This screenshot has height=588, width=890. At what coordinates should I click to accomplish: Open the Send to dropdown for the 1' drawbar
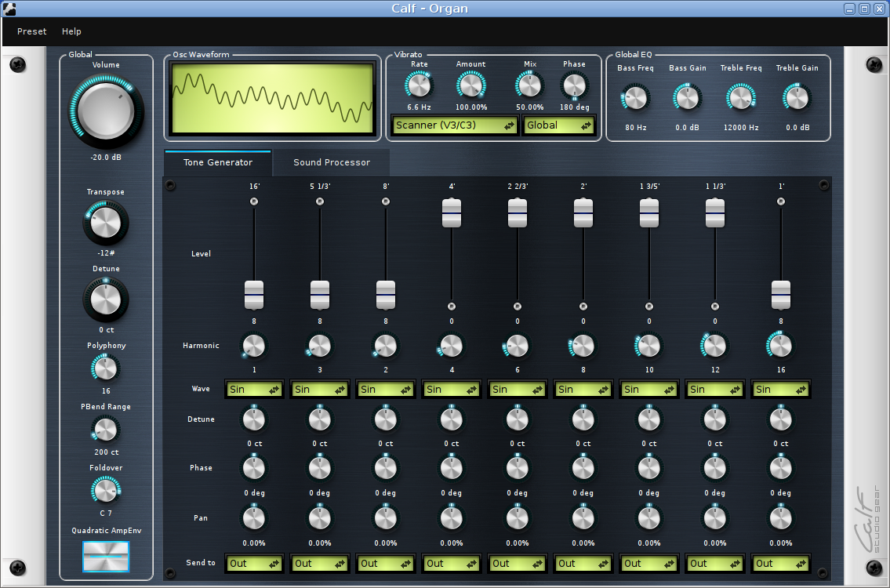click(x=780, y=564)
